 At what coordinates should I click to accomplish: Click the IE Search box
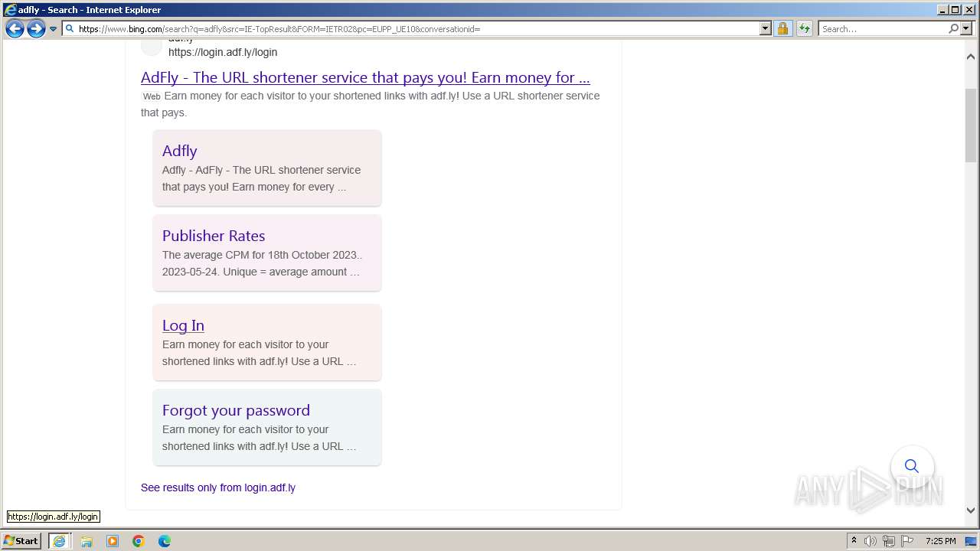[x=883, y=29]
